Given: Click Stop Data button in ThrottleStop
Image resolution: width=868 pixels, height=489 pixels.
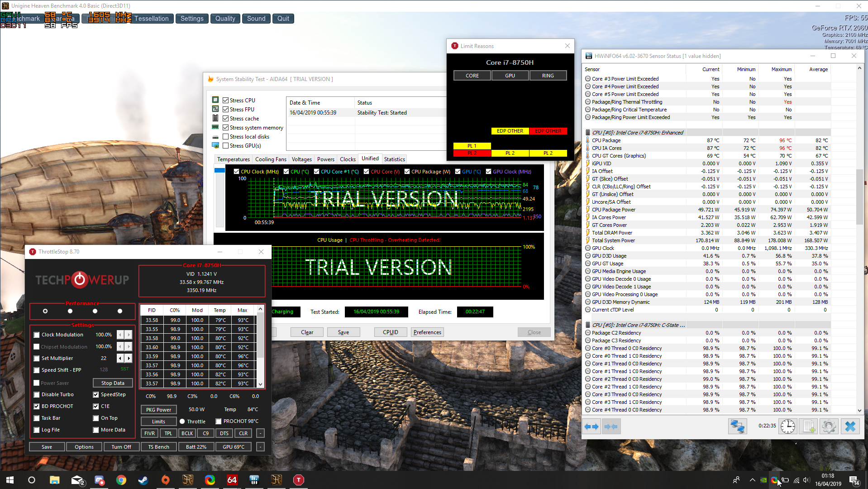Looking at the screenshot, I should pyautogui.click(x=113, y=383).
